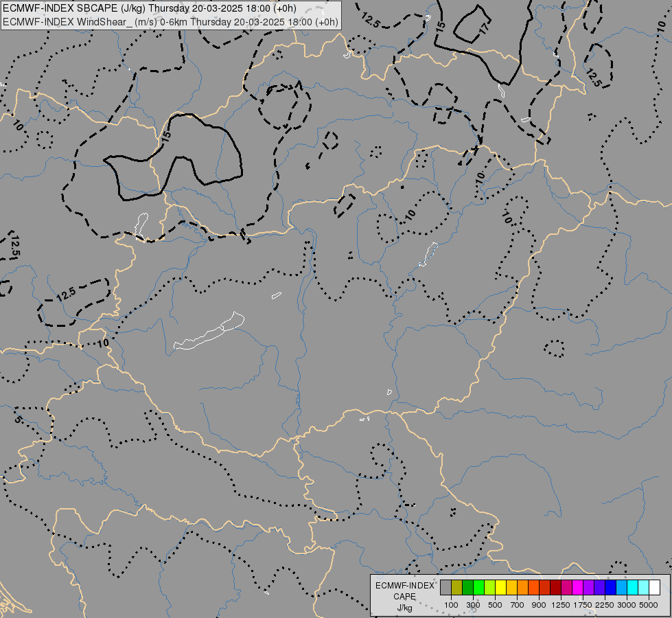Click the ECMWF-INDEX label inside legend box
Screen dimensions: 672x618
point(405,586)
